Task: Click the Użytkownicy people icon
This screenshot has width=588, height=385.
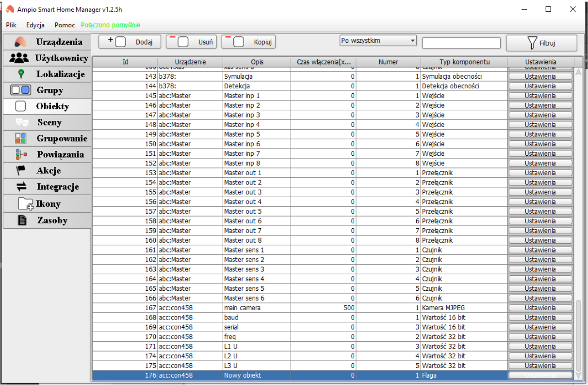Action: [x=19, y=58]
